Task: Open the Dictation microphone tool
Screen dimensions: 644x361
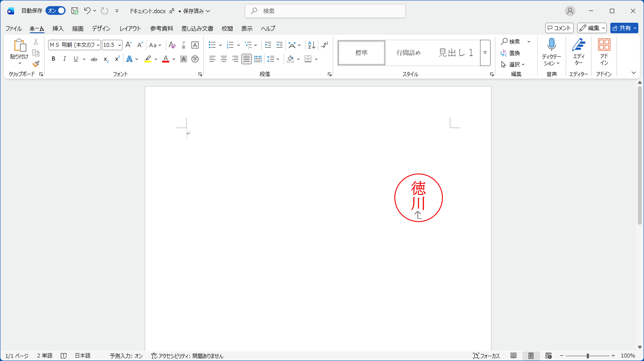Action: [551, 45]
